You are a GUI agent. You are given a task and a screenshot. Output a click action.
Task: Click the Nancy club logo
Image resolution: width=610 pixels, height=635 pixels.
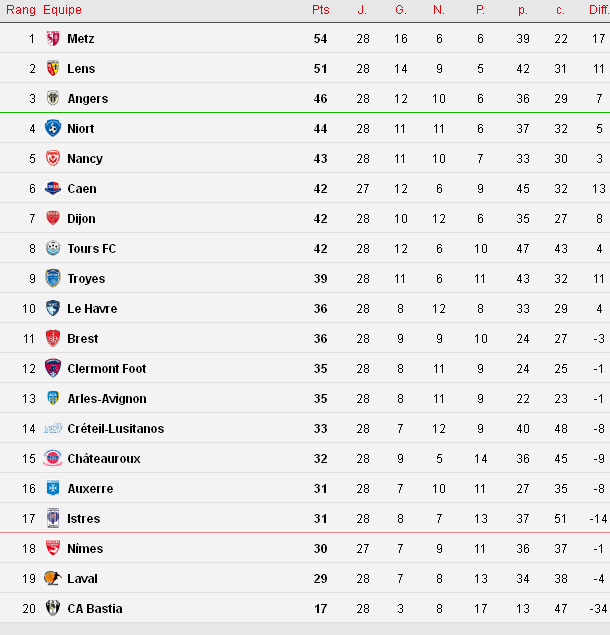click(x=53, y=159)
